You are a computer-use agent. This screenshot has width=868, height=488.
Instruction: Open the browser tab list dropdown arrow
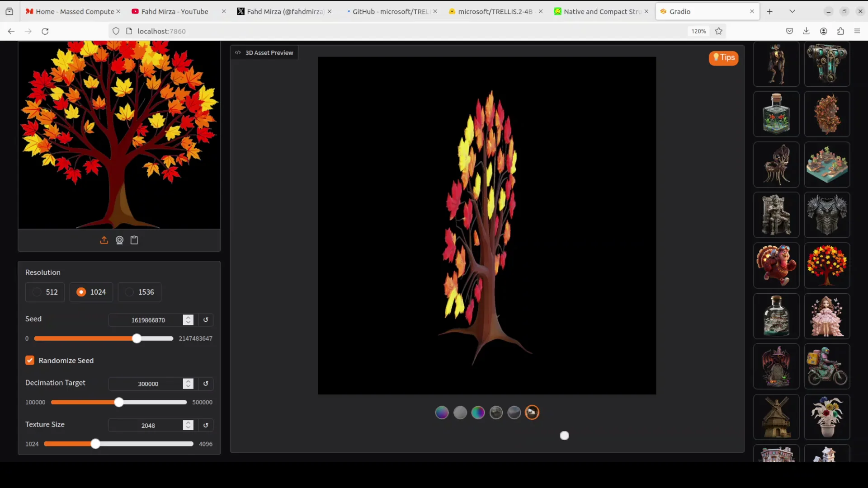tap(792, 11)
